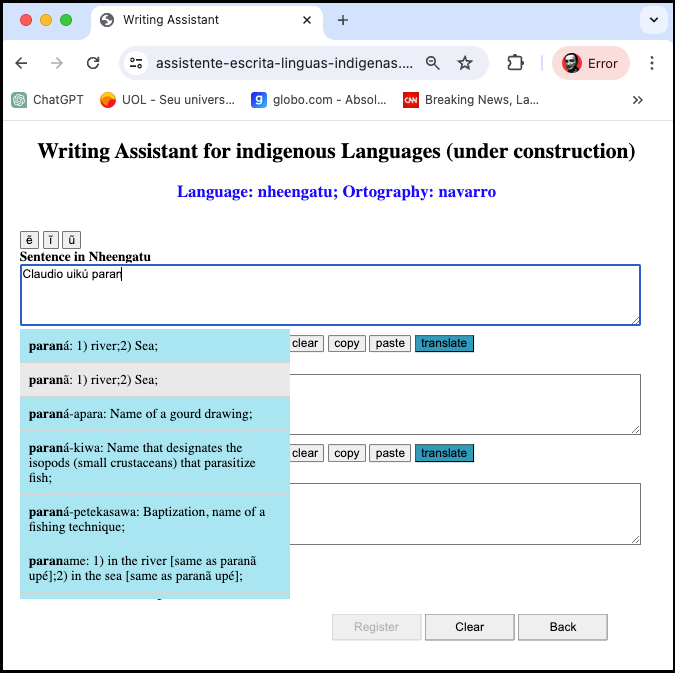Click into the bottom textarea
The height and width of the screenshot is (673, 675).
tap(465, 514)
